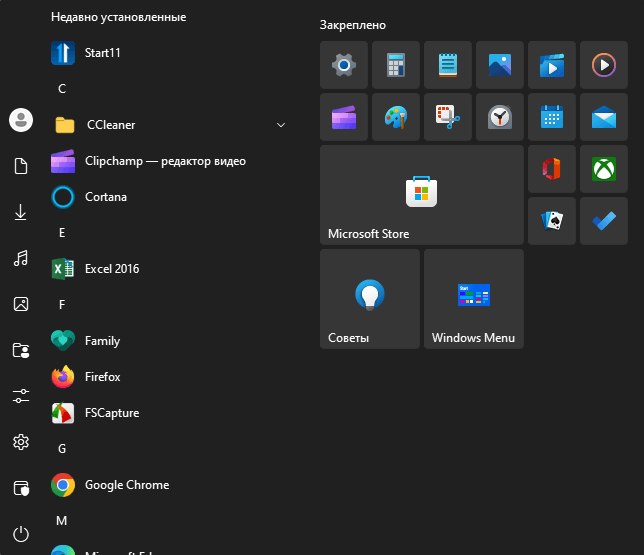Open the Notepad tile
Image resolution: width=644 pixels, height=555 pixels.
[x=448, y=65]
